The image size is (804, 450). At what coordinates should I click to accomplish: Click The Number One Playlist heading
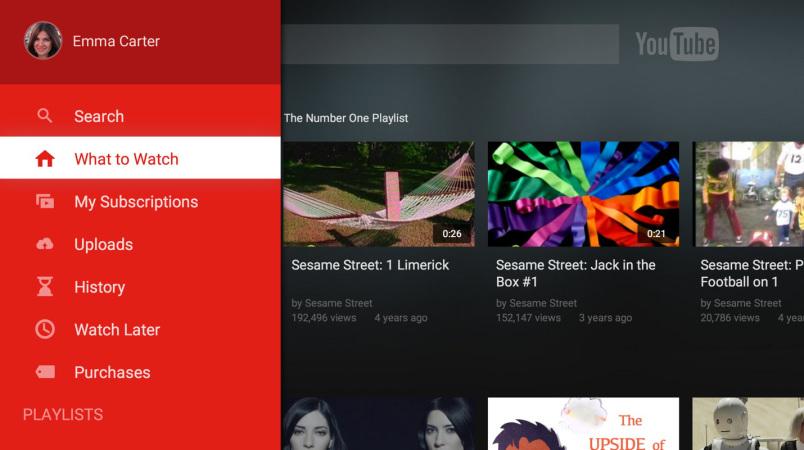(346, 118)
